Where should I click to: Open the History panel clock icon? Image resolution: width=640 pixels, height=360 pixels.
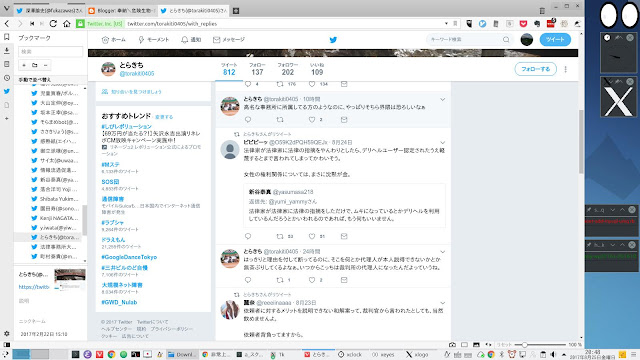(7, 78)
